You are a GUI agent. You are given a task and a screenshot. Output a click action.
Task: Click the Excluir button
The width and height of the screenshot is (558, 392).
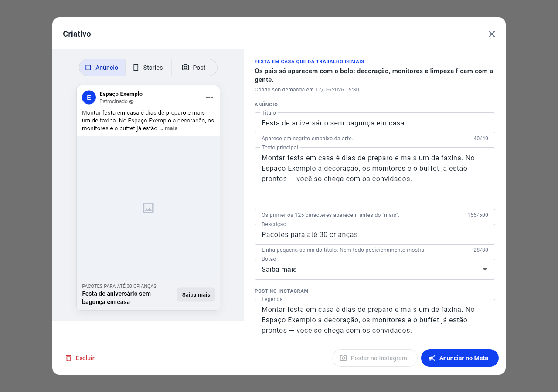point(80,358)
